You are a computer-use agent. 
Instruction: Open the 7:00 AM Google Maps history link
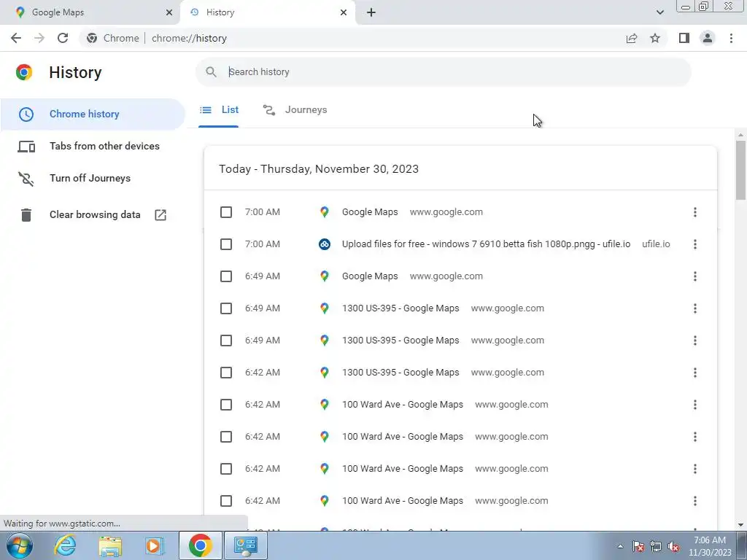coord(370,212)
